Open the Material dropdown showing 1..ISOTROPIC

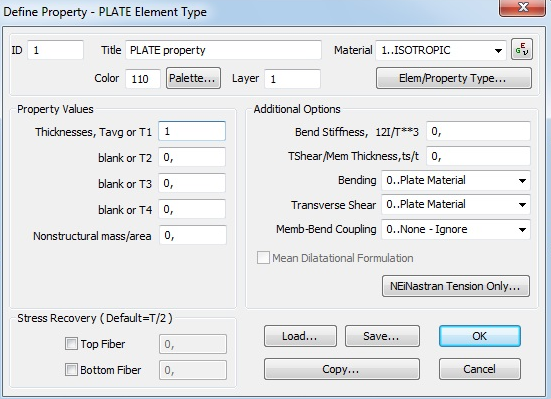(x=441, y=50)
